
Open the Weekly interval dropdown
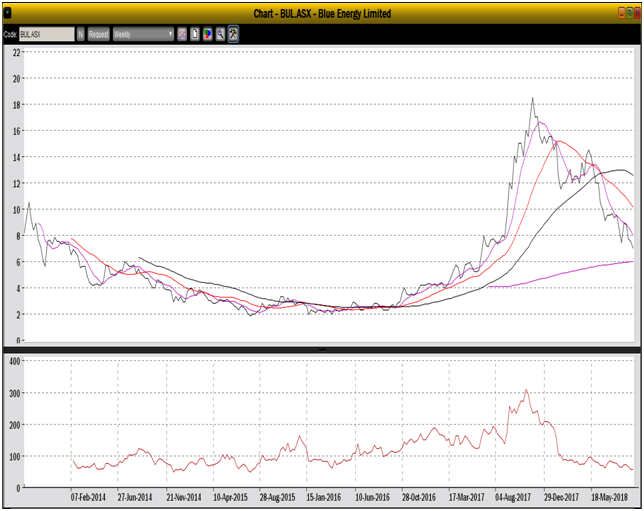tap(143, 34)
